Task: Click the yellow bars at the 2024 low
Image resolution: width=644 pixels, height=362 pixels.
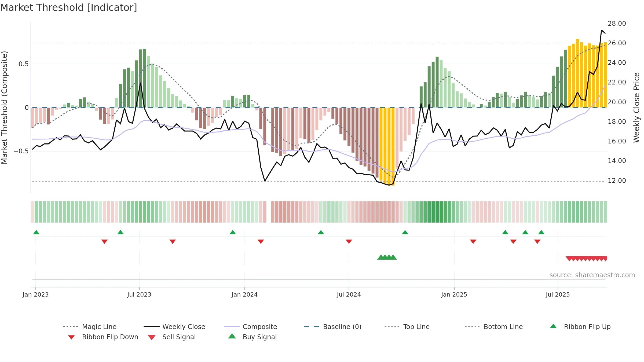Action: [387, 146]
